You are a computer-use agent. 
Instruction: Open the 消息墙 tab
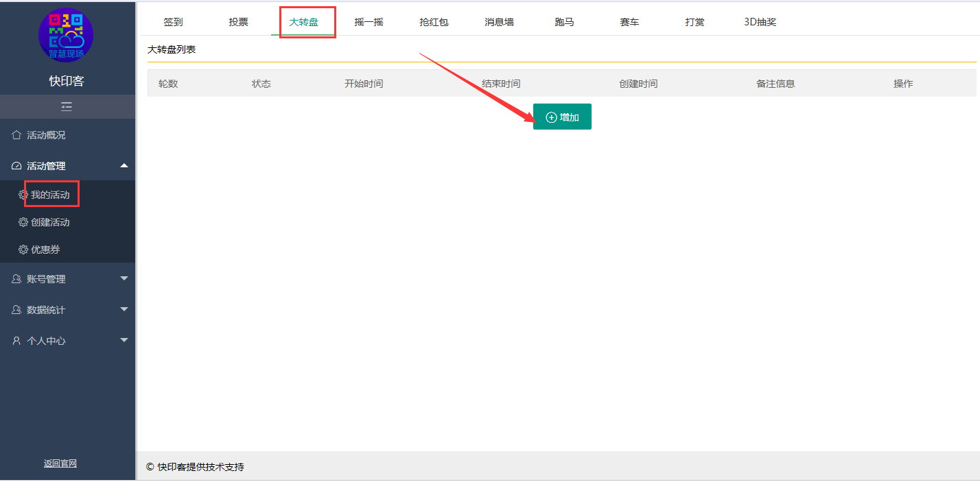[x=499, y=22]
